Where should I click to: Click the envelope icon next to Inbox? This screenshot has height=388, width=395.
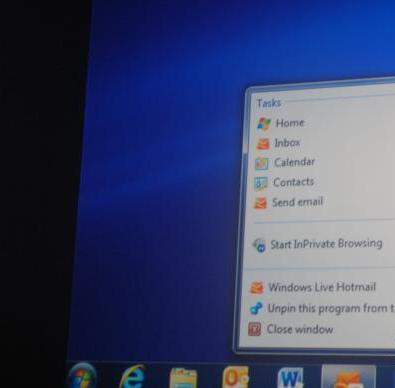click(x=262, y=144)
